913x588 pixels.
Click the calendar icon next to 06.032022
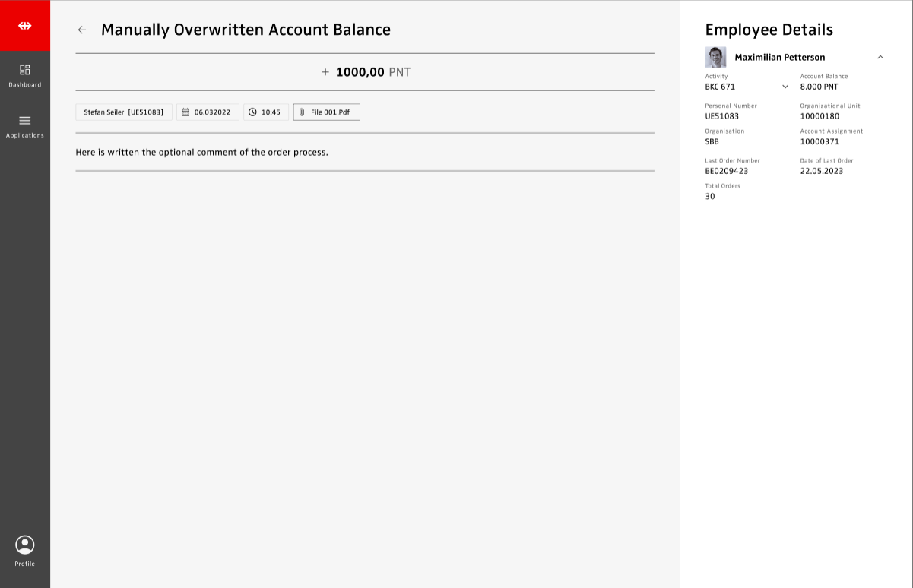[x=185, y=112]
